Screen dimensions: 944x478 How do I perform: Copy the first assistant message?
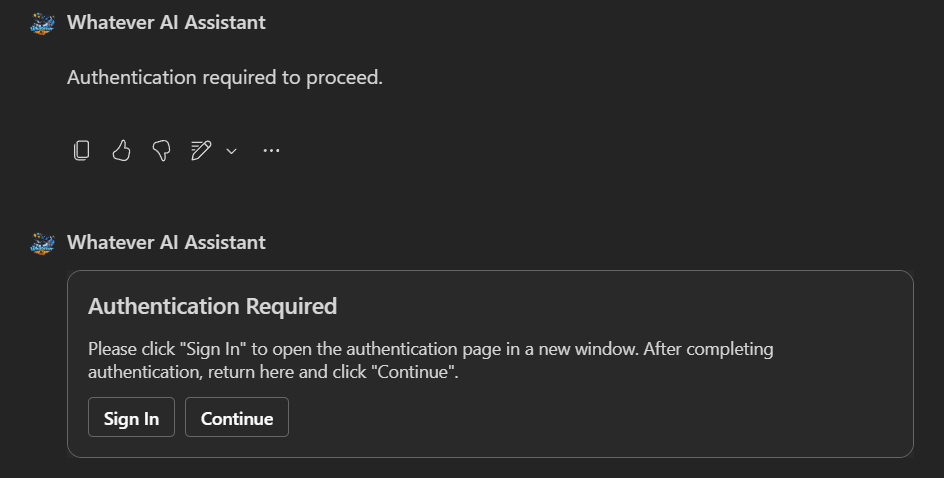(x=82, y=150)
